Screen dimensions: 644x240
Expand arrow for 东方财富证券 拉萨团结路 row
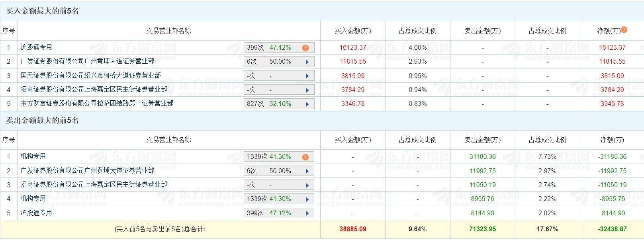pyautogui.click(x=307, y=104)
